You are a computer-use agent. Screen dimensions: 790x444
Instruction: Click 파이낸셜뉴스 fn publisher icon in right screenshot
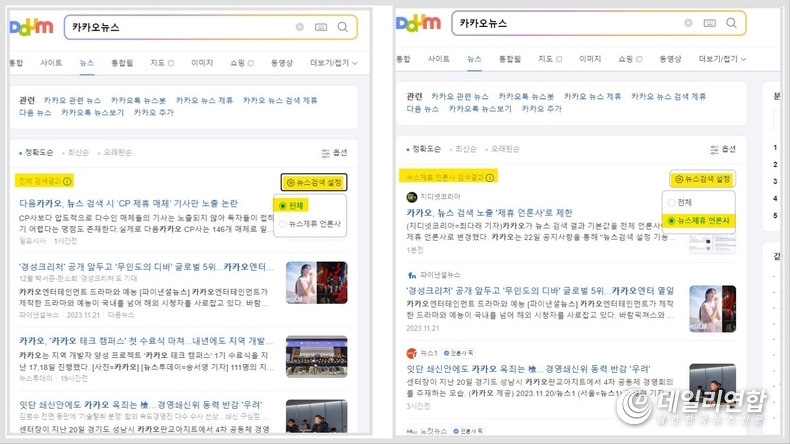[x=412, y=275]
